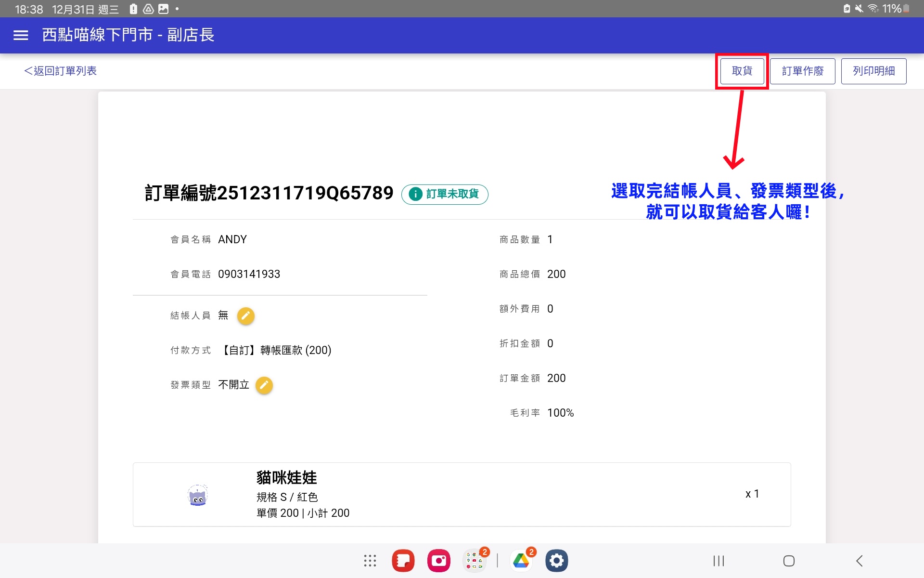Click the 貓咪娃娃 product thumbnail
The width and height of the screenshot is (924, 578).
click(197, 495)
